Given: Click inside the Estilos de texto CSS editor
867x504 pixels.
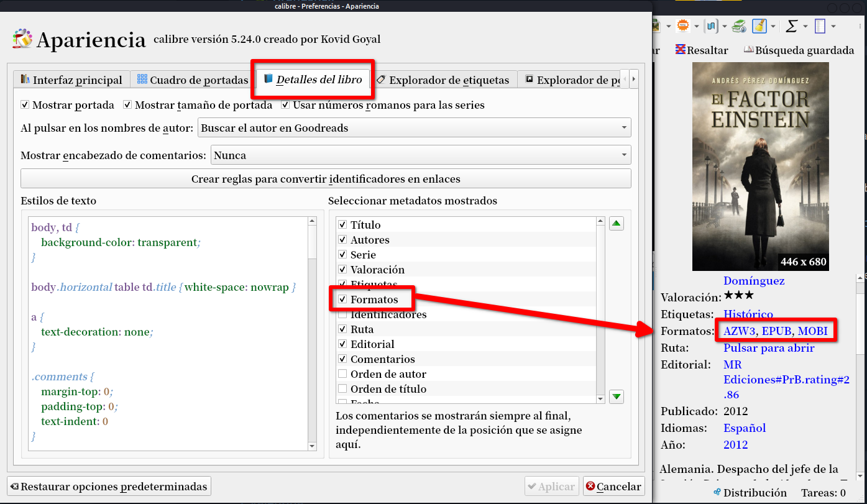Looking at the screenshot, I should pyautogui.click(x=168, y=332).
